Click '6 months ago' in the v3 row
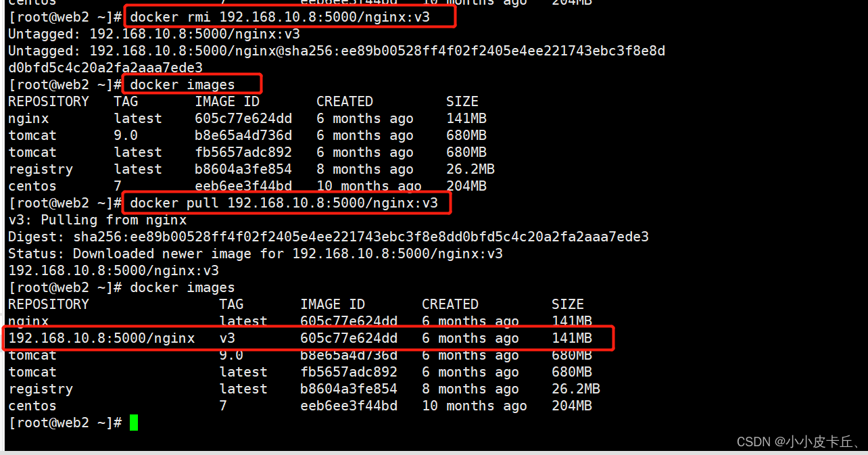This screenshot has width=868, height=455. [x=471, y=338]
